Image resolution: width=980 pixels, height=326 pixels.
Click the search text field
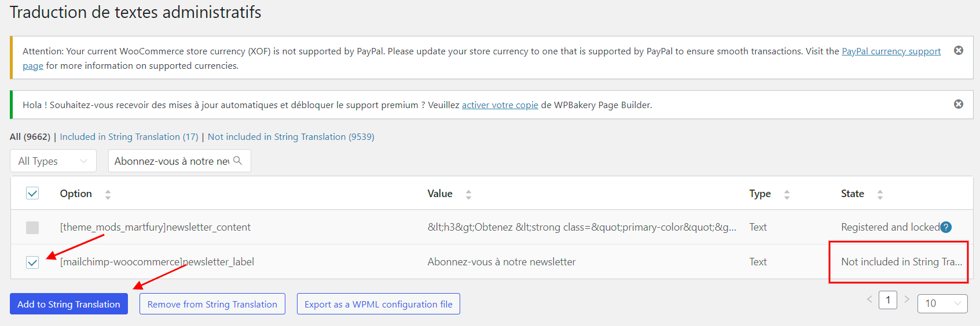click(x=172, y=161)
